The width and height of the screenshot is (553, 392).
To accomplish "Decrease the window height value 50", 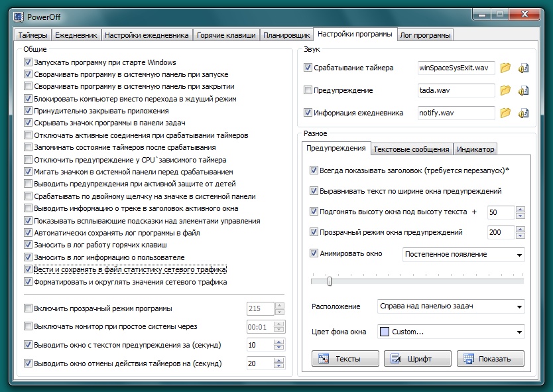I will (x=520, y=215).
